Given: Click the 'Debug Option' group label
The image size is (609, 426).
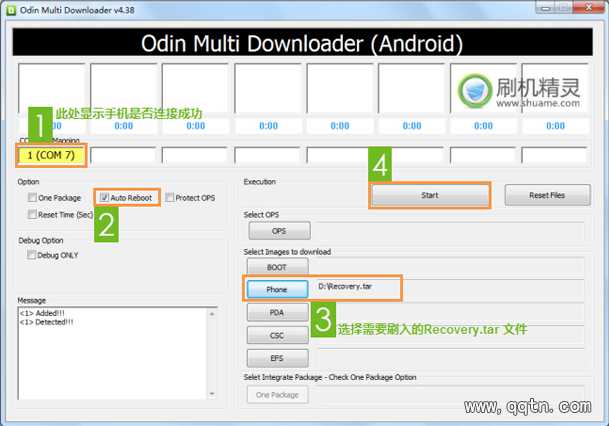Looking at the screenshot, I should pos(41,241).
